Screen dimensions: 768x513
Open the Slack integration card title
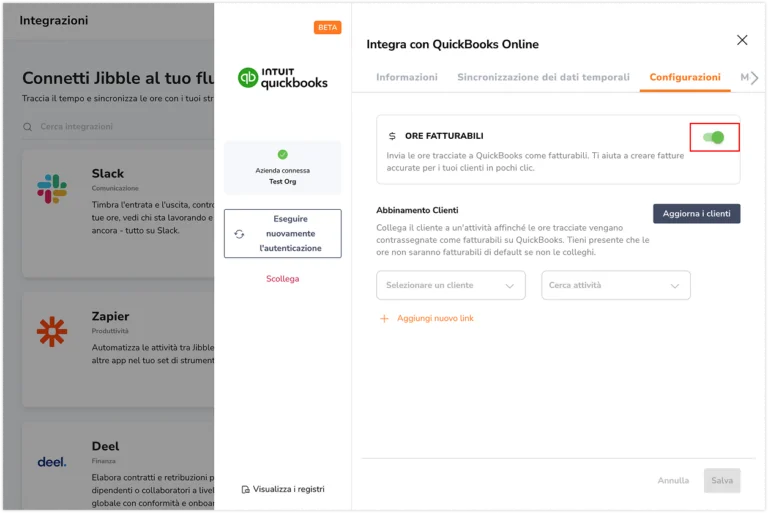pyautogui.click(x=108, y=173)
